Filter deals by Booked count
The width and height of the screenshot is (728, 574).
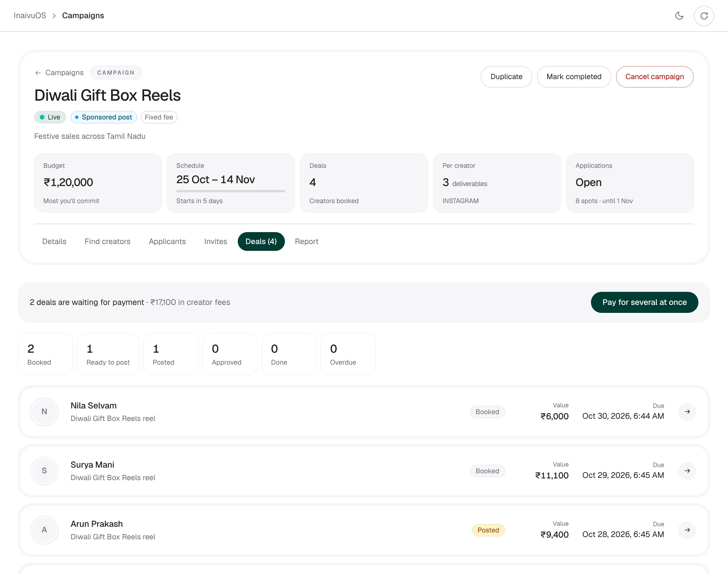point(45,354)
